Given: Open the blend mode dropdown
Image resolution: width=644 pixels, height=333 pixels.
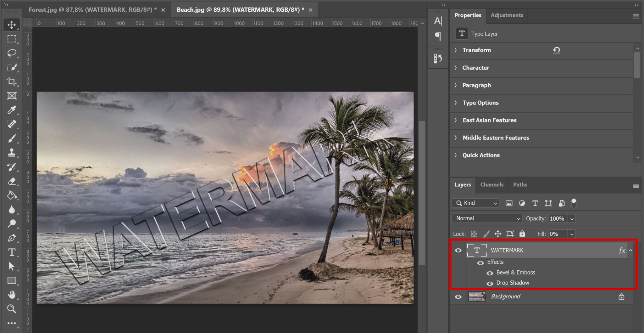Looking at the screenshot, I should click(486, 218).
